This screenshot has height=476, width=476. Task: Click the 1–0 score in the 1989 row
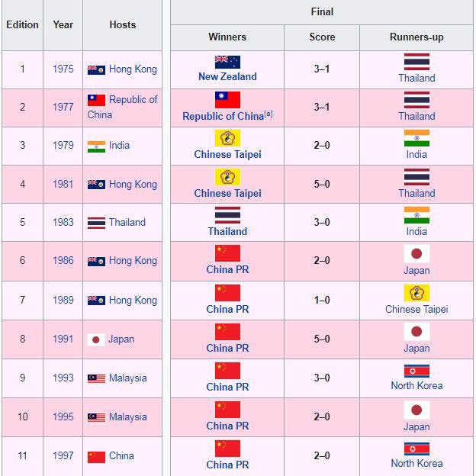[322, 301]
